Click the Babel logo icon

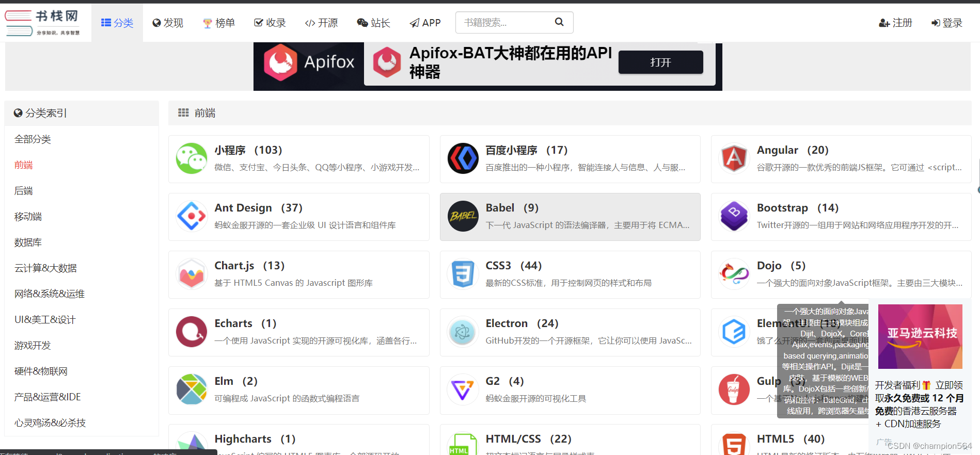(463, 216)
